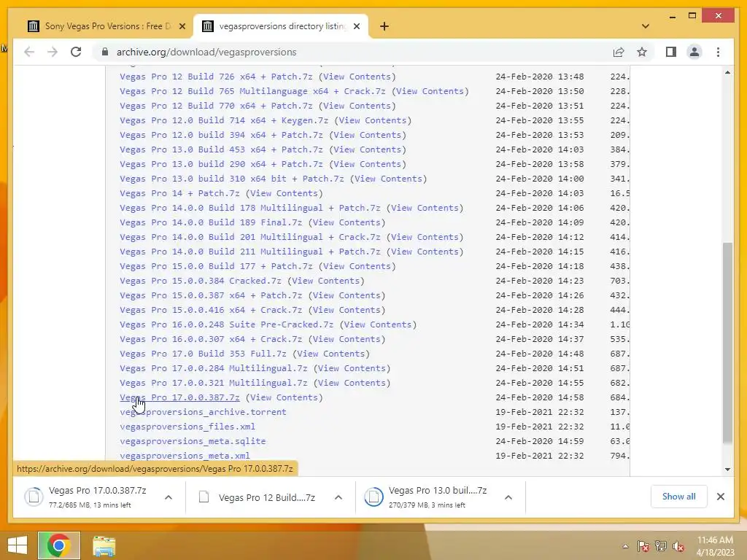
Task: Select the vegasproversions directory listing tab
Action: click(281, 26)
